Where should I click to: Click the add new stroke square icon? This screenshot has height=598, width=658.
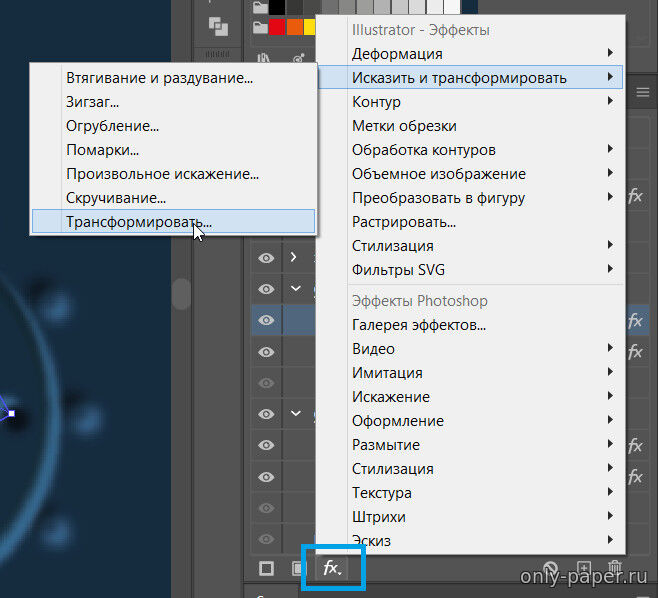(x=266, y=568)
